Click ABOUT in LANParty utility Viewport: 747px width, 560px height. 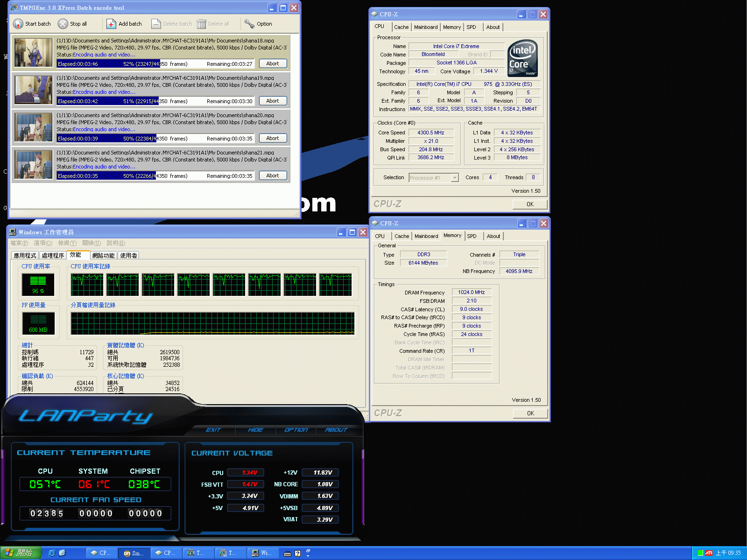tap(336, 430)
